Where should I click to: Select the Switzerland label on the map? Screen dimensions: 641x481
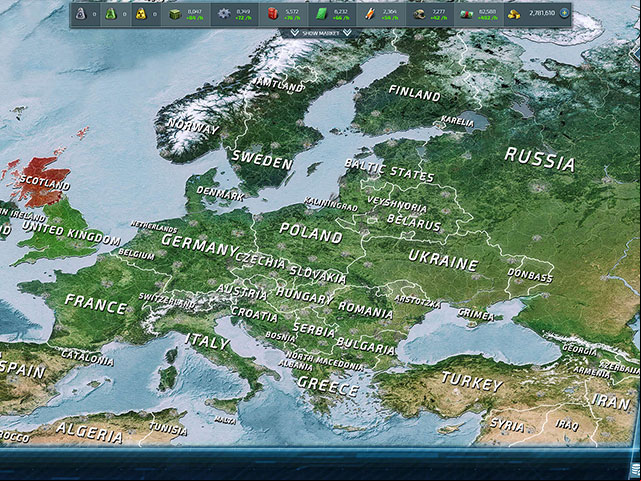tap(167, 300)
